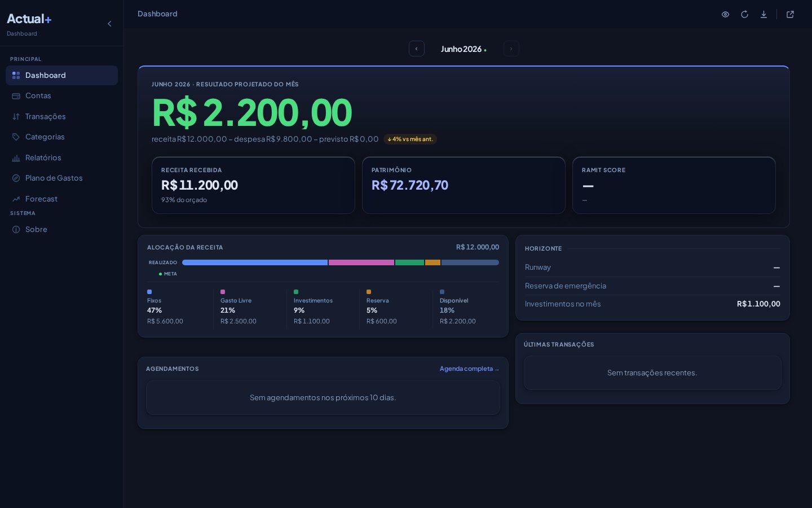This screenshot has height=508, width=812.
Task: Click the gray Disponível bar segment
Action: tap(470, 262)
